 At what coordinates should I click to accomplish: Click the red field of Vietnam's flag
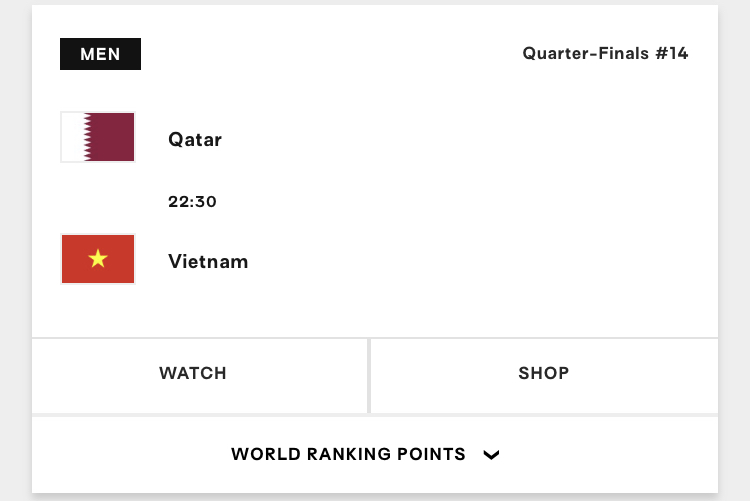point(120,270)
